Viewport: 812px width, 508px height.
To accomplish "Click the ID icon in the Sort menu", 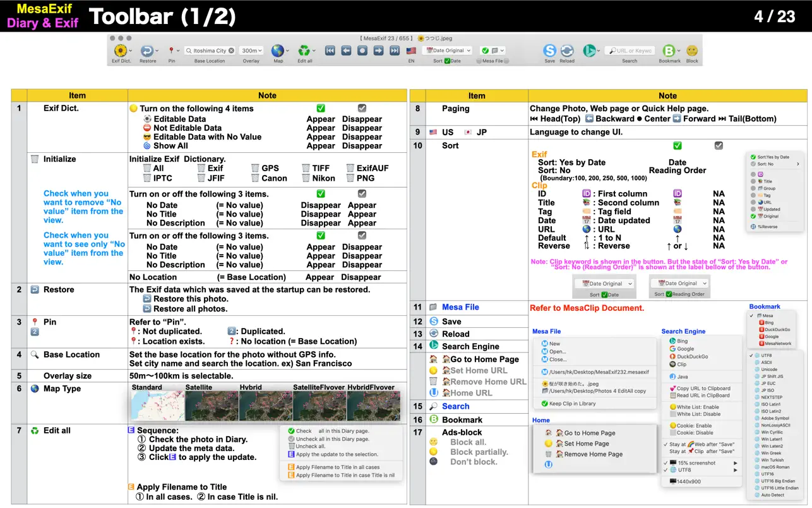I will 760,174.
